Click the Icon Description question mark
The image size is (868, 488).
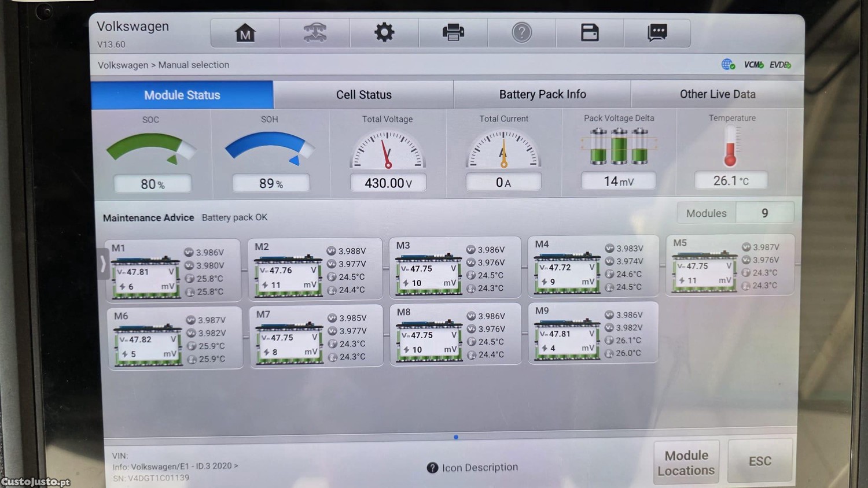tap(432, 468)
